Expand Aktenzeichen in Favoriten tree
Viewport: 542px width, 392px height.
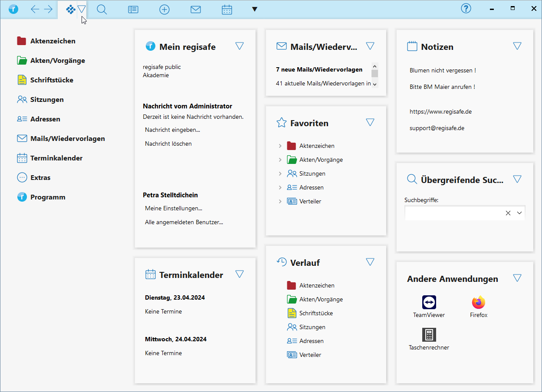coord(280,146)
